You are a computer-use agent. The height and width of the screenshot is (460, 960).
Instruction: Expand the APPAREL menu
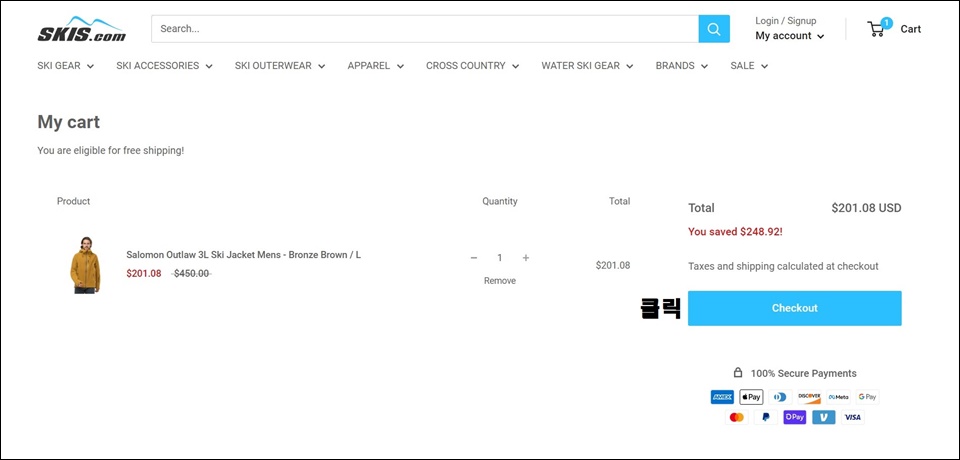375,66
